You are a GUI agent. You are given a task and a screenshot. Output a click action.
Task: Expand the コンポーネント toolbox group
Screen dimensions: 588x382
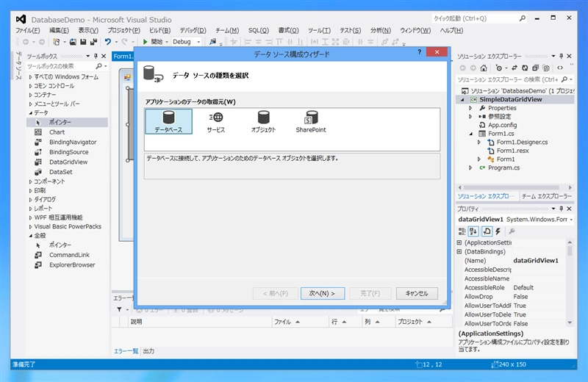[x=30, y=181]
